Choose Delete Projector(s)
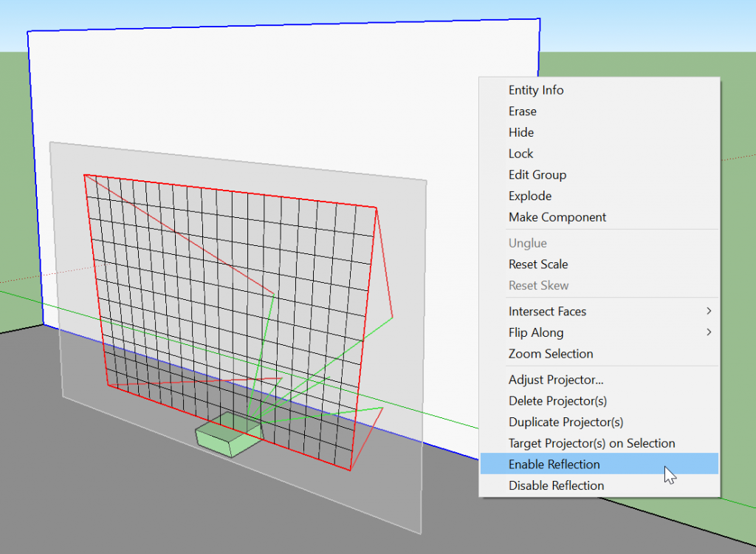756x554 pixels. click(599, 401)
